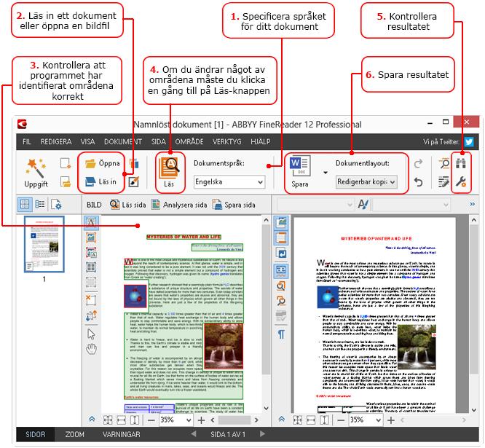The width and height of the screenshot is (485, 448).
Task: Open the HJÄLP menu
Action: (261, 142)
